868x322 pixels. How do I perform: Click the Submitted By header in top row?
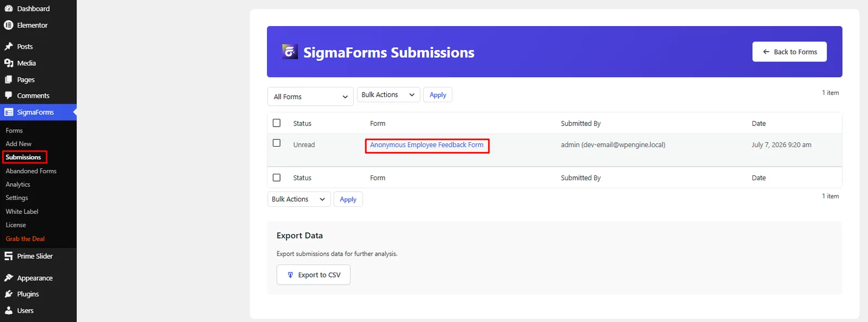tap(580, 124)
